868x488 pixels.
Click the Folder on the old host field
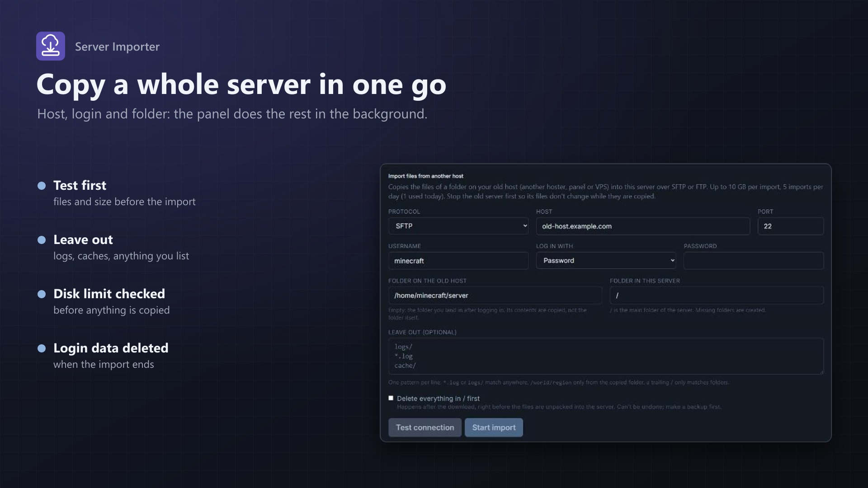(x=495, y=296)
